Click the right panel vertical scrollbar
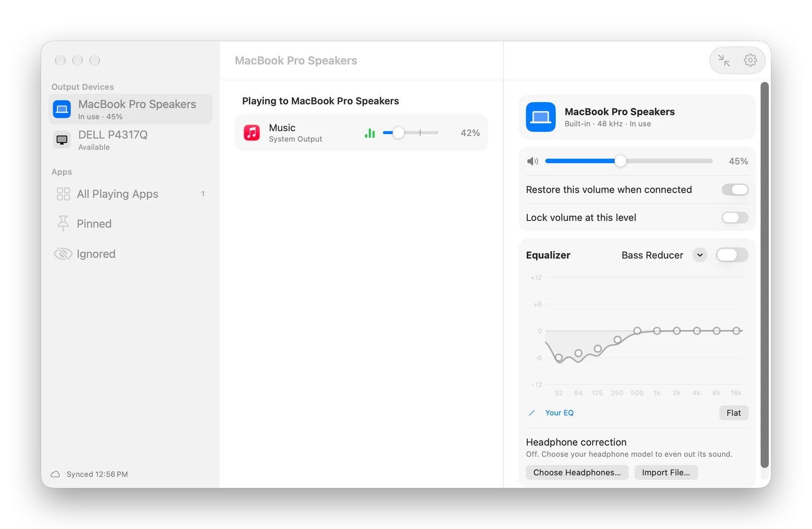Screen dimensions: 812x529 pyautogui.click(x=765, y=275)
